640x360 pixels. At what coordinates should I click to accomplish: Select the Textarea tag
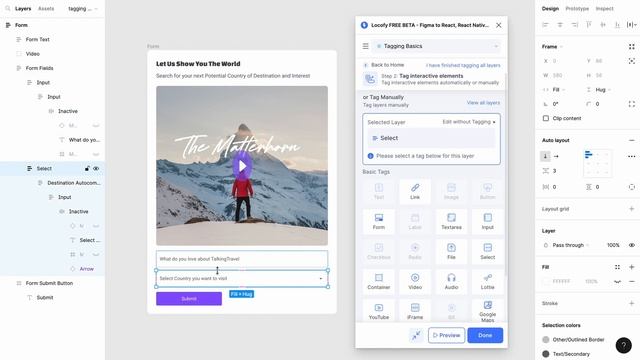tap(451, 221)
